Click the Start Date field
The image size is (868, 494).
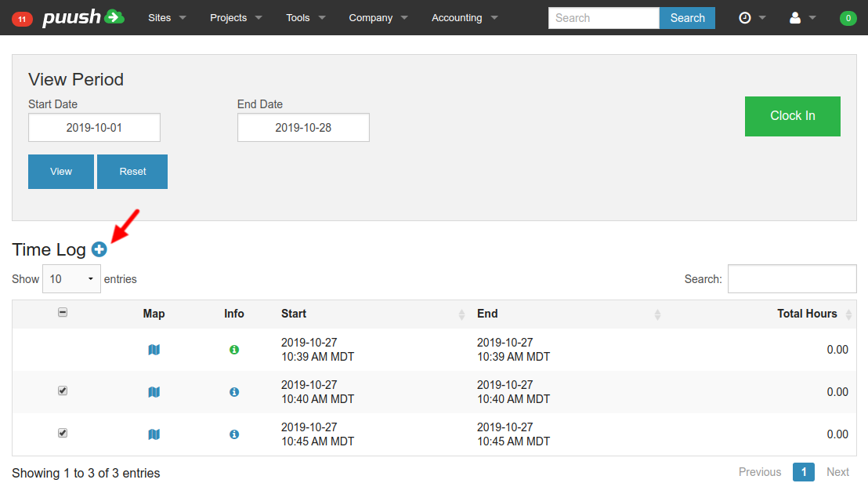coord(94,128)
